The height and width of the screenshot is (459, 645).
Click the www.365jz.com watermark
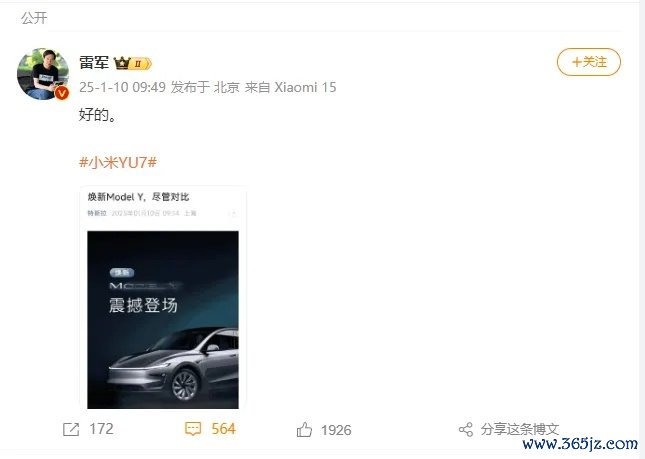(x=580, y=444)
